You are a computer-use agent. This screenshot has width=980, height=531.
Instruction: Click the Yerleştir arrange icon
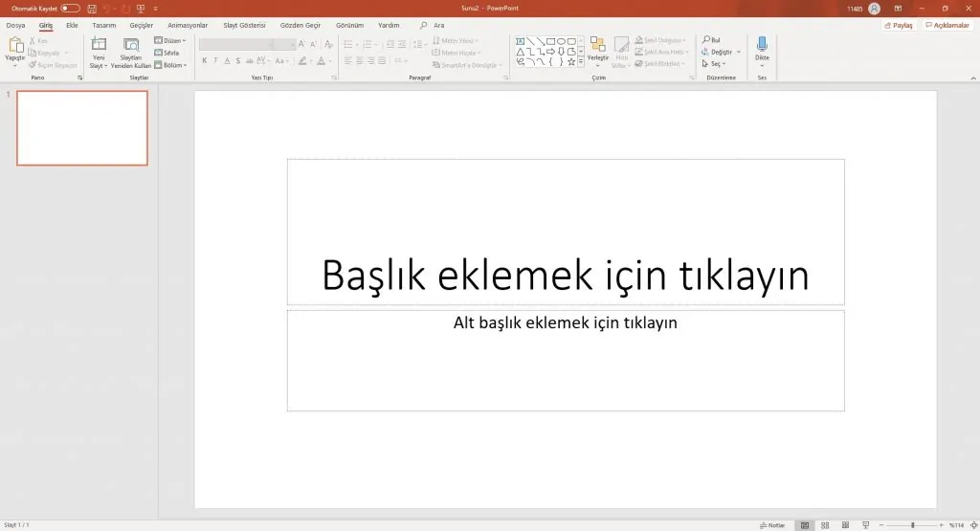click(x=597, y=45)
